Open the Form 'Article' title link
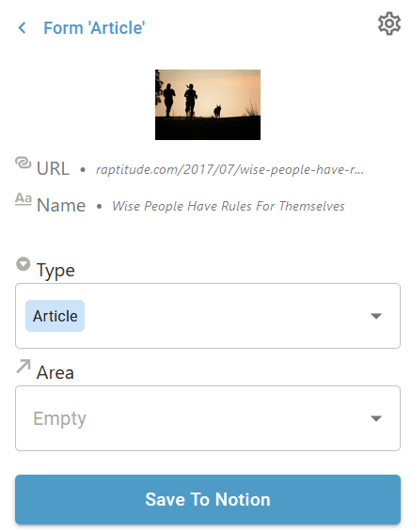The width and height of the screenshot is (412, 532). click(94, 28)
